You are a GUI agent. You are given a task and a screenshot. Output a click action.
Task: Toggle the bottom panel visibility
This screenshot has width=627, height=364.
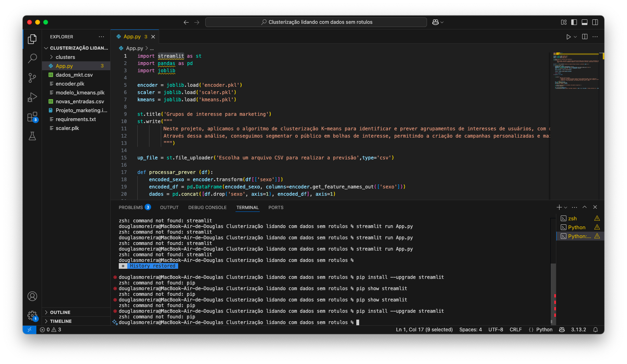tap(585, 22)
